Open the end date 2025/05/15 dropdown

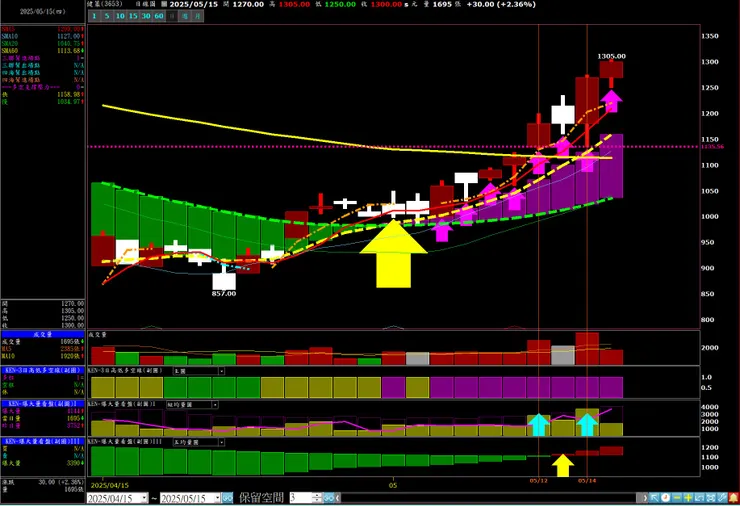pos(217,498)
